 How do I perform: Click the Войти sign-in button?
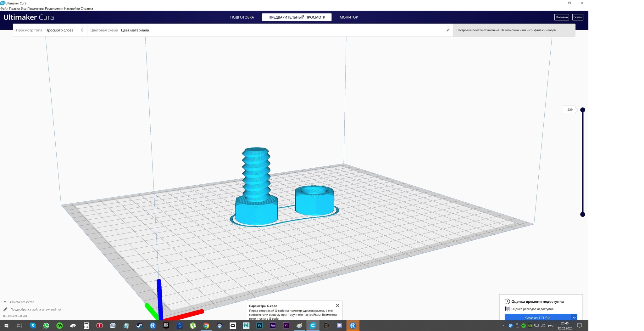click(x=577, y=17)
